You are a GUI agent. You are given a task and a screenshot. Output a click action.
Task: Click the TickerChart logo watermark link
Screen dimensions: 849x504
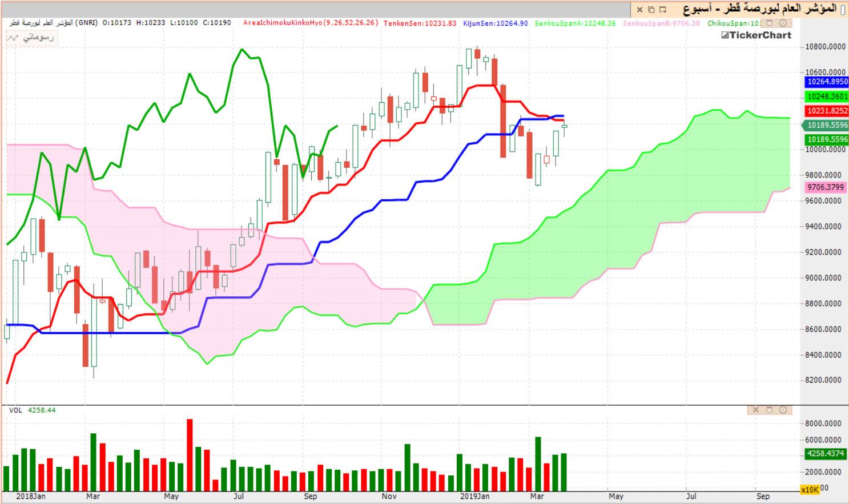coord(757,35)
